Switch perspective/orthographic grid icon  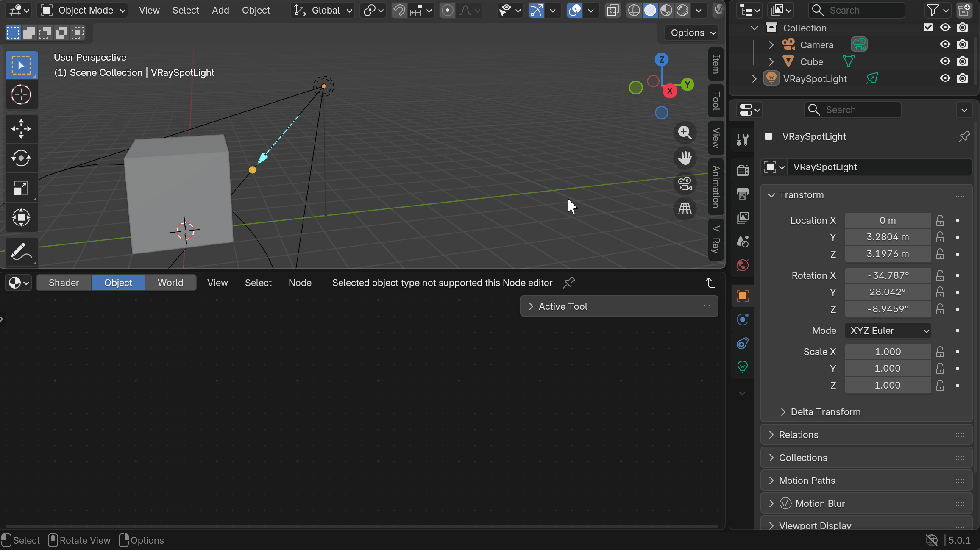point(685,209)
